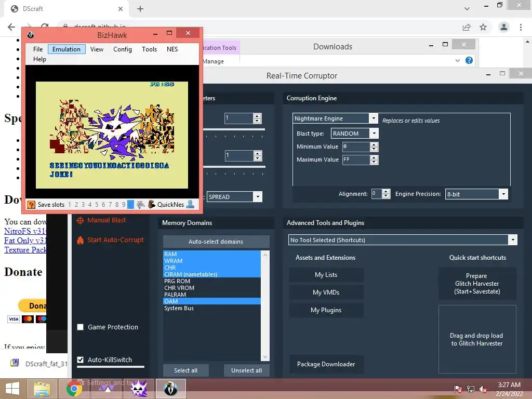Viewport: 532px width, 399px height.
Task: Click Prepare Glitch Harvester button
Action: 477,284
